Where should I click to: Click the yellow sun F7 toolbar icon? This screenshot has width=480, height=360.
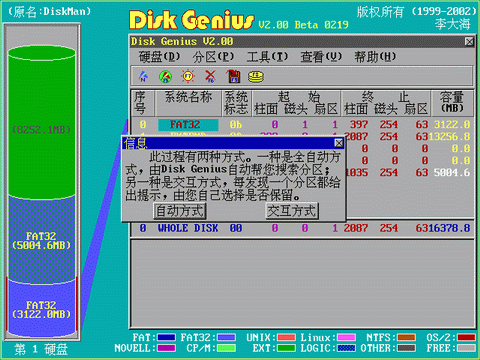(x=188, y=76)
